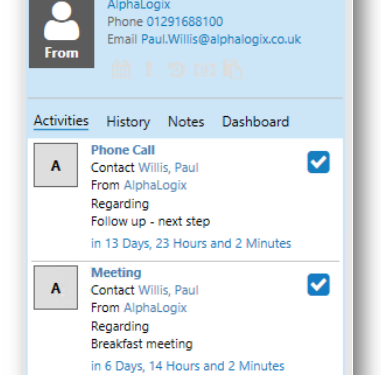This screenshot has width=381, height=375.
Task: Switch to the History tab
Action: (x=128, y=122)
